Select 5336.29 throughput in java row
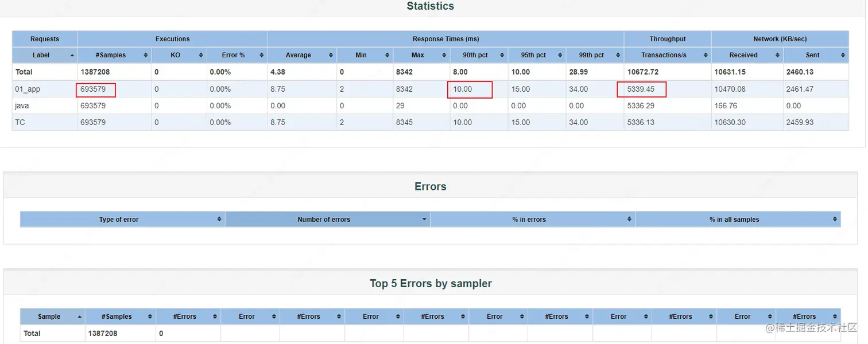 pos(641,106)
